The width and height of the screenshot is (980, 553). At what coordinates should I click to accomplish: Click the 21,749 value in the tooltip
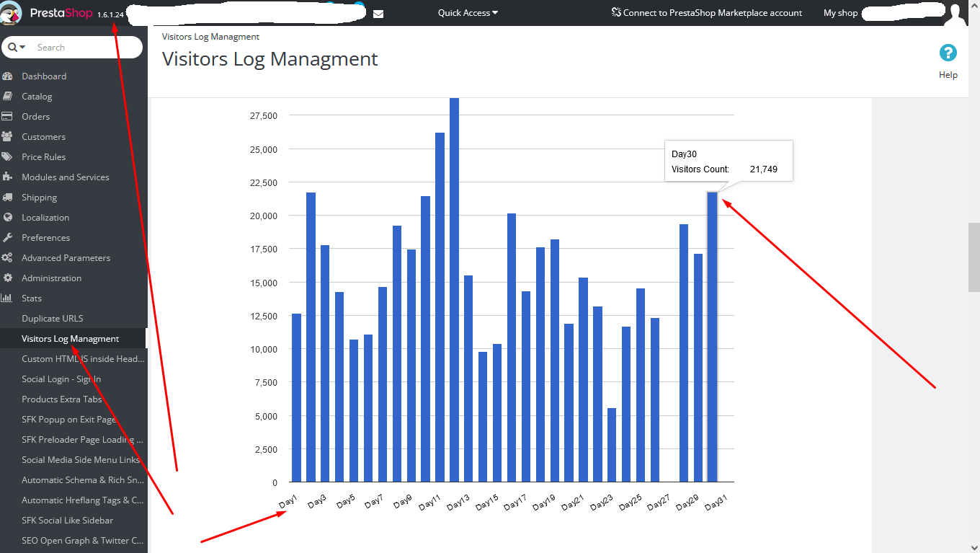click(x=764, y=169)
